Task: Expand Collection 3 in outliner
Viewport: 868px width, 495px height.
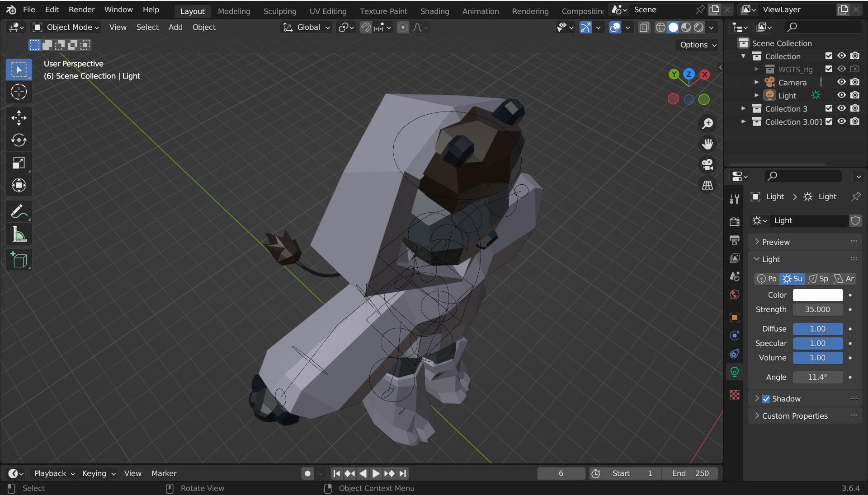Action: [744, 108]
